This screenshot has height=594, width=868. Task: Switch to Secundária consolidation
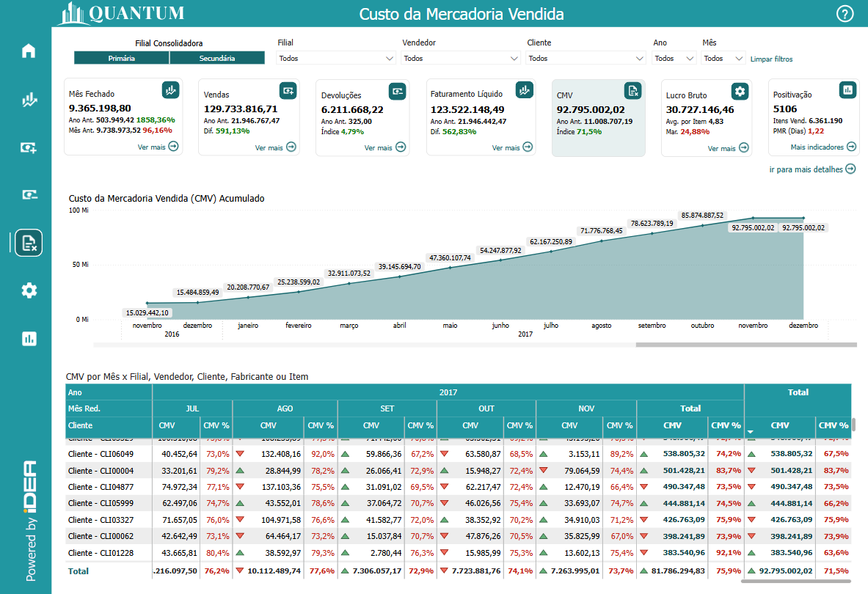pyautogui.click(x=217, y=58)
